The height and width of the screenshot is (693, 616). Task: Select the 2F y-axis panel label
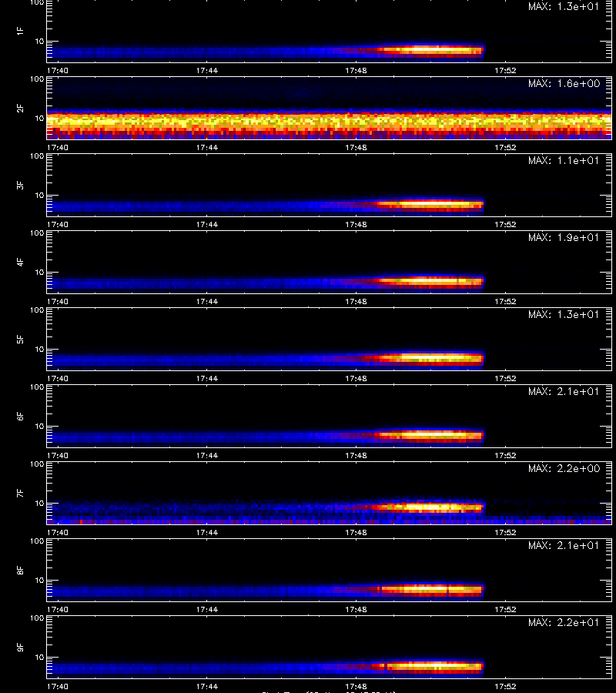(20, 108)
